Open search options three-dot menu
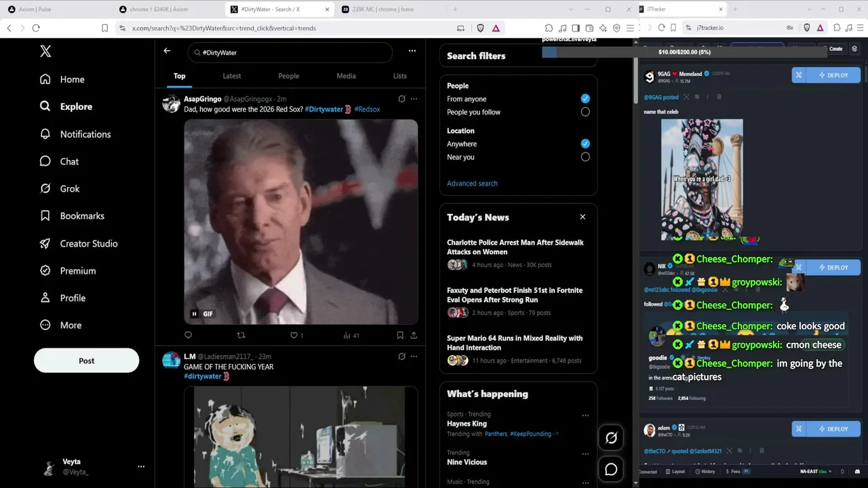This screenshot has height=488, width=868. 412,51
